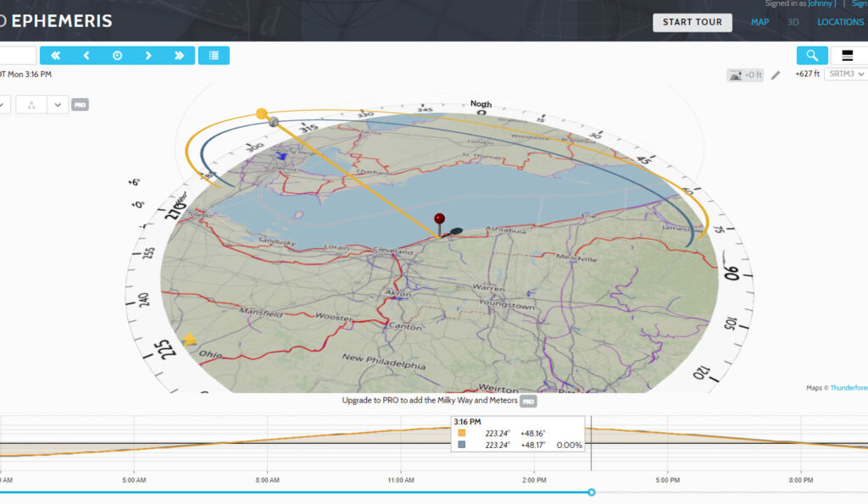Step forward with single right arrow
The image size is (868, 504).
pos(148,55)
